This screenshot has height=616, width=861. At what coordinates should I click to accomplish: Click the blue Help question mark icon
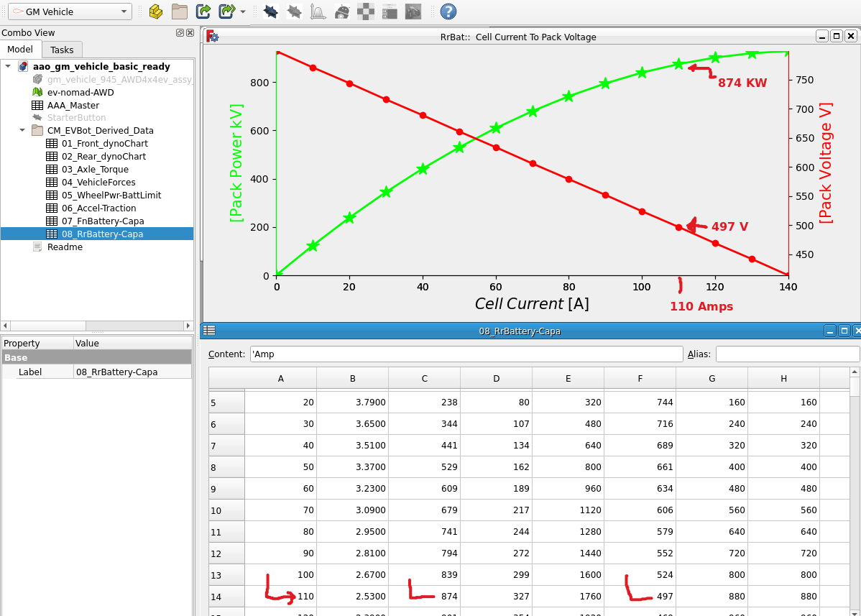click(448, 12)
